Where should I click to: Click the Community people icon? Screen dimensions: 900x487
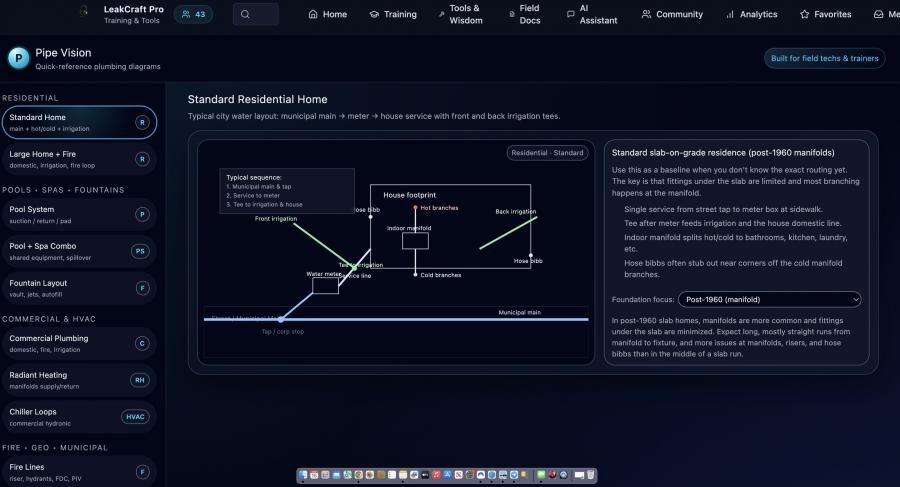click(647, 15)
